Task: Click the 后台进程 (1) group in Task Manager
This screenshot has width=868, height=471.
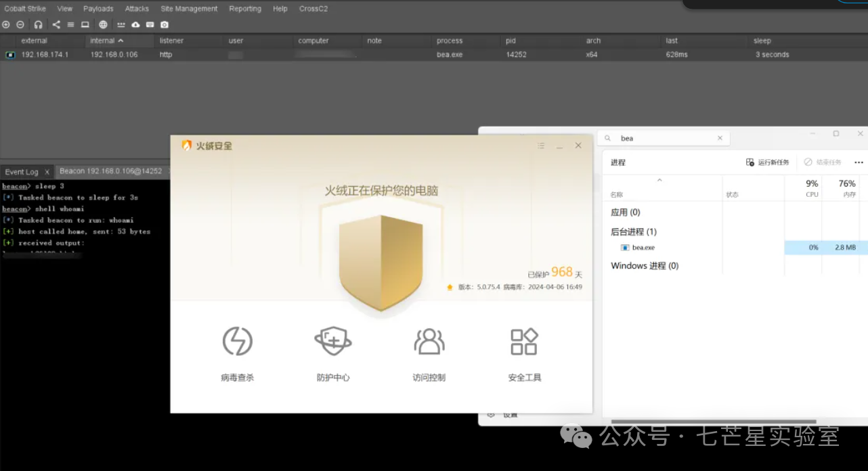Action: tap(634, 231)
